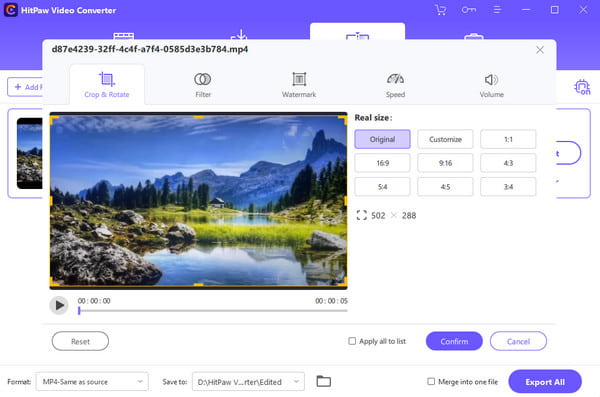The height and width of the screenshot is (397, 600).
Task: Play the video preview
Action: coord(59,305)
